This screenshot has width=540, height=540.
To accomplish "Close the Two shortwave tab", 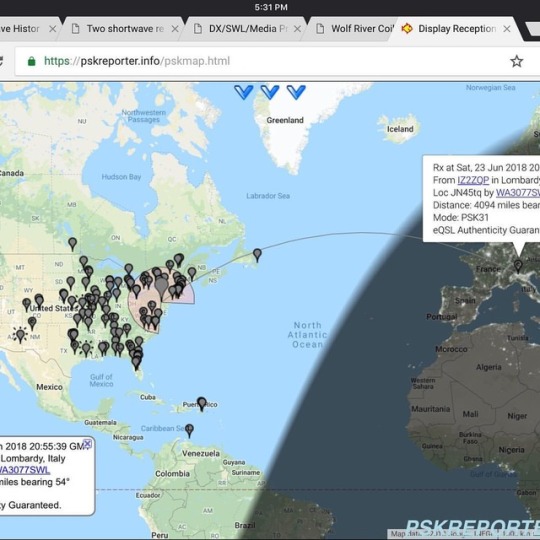I will (175, 29).
